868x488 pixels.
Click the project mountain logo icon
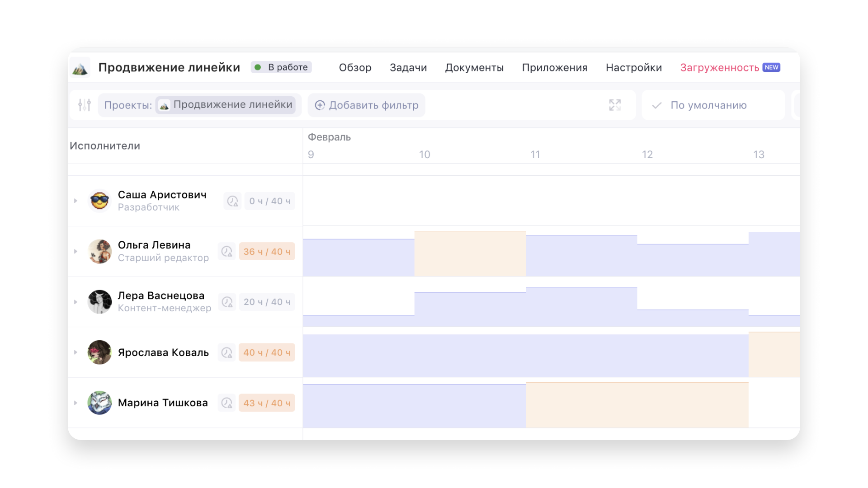[x=80, y=68]
